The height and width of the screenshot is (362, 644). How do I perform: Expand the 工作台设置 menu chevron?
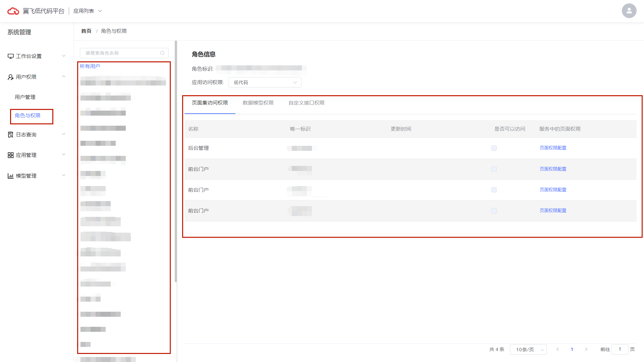[64, 56]
